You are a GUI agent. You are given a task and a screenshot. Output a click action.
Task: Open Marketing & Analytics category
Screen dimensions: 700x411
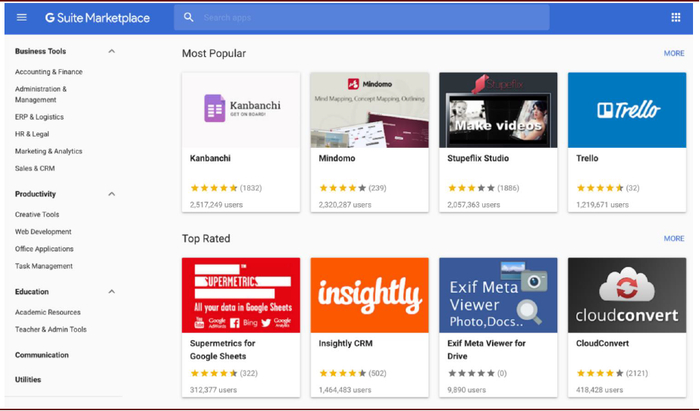pyautogui.click(x=49, y=151)
